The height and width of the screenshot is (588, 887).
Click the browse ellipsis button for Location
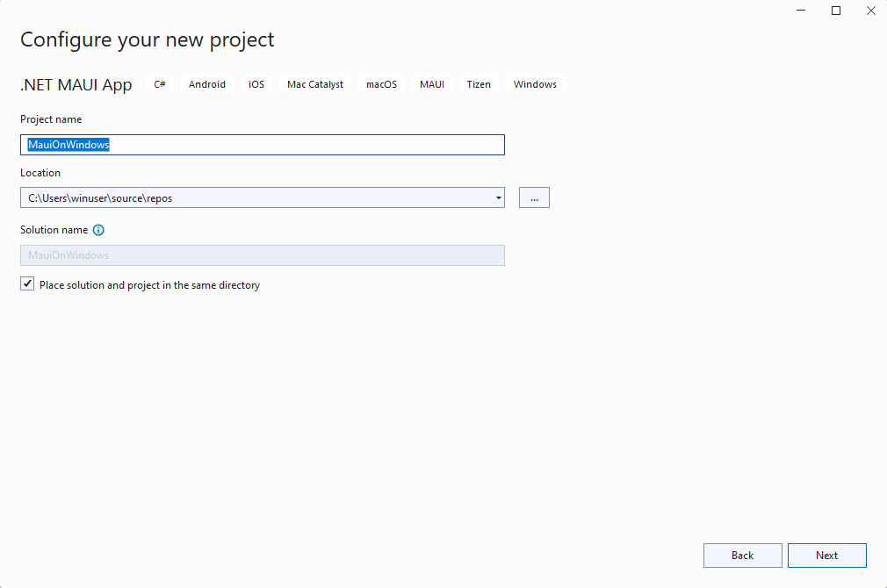[x=534, y=197]
